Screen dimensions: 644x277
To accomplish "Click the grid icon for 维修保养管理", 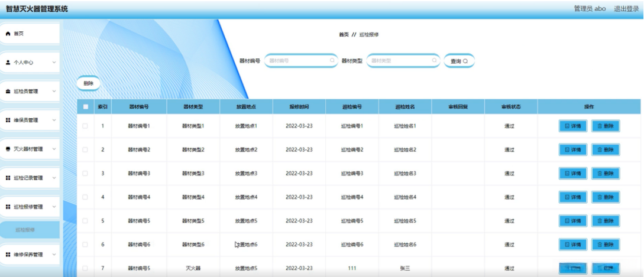I will click(x=8, y=255).
